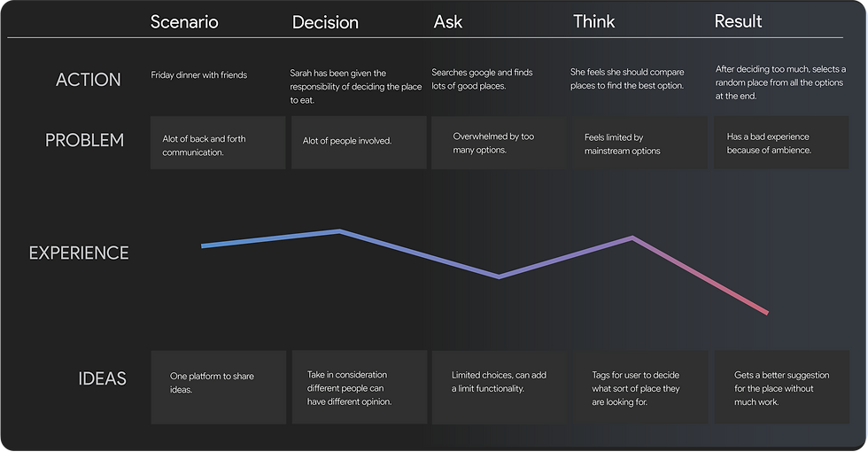
Task: Click 'Overwhelmed by too many options' card
Action: point(497,143)
